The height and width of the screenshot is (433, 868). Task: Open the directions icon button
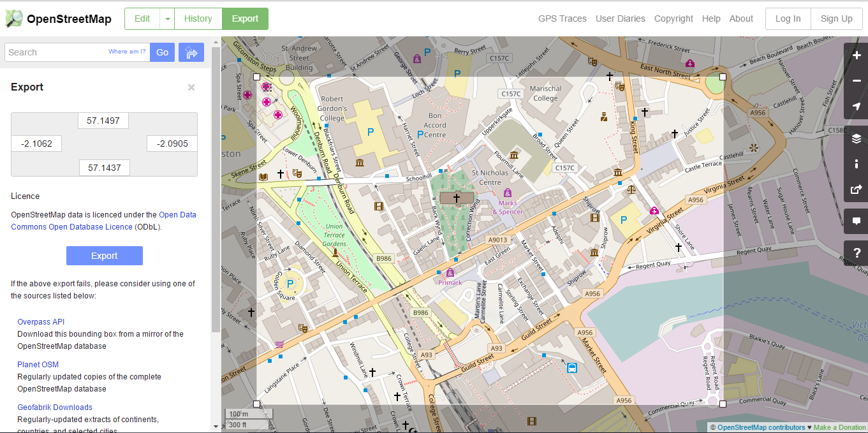coord(191,52)
